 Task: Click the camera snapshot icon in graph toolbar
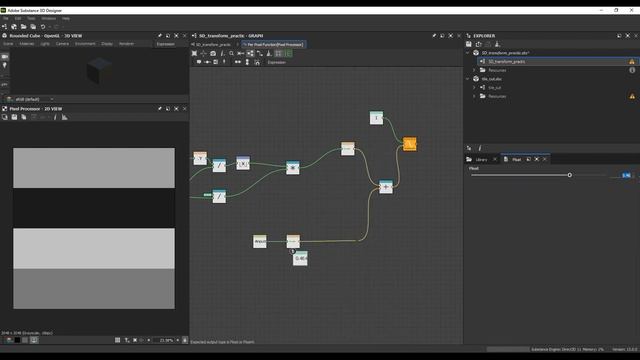point(213,53)
